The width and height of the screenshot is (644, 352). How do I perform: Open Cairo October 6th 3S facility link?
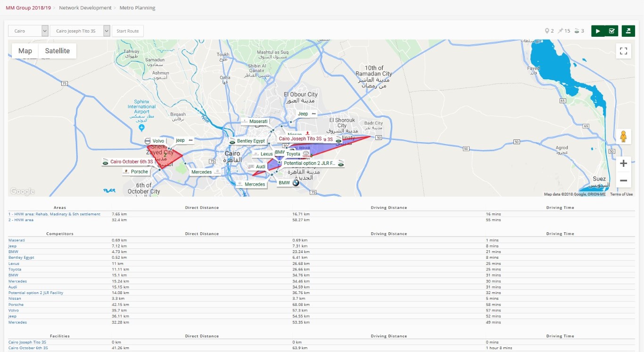pos(28,348)
